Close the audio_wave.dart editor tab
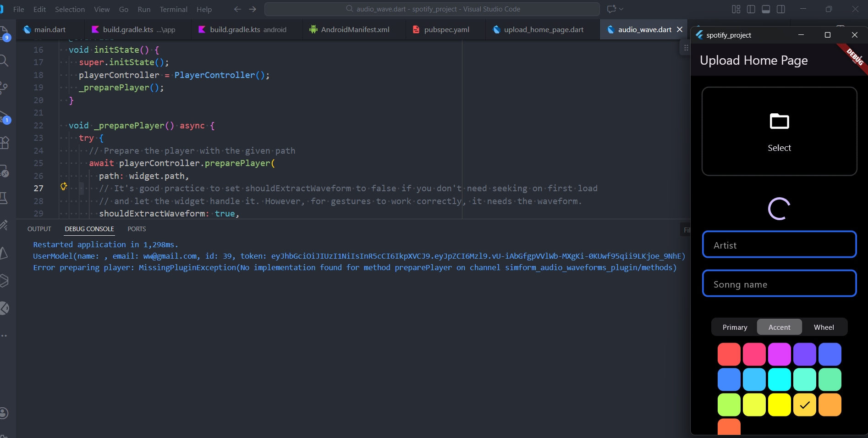The height and width of the screenshot is (438, 868). [680, 29]
